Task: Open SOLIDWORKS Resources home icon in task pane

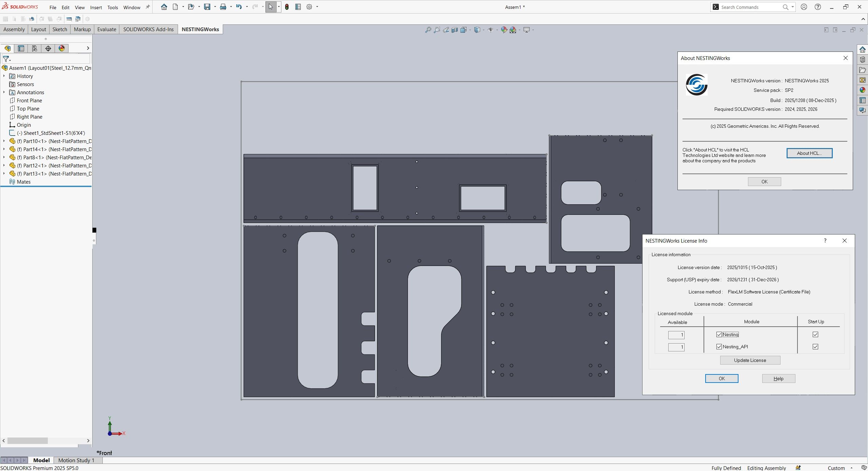Action: [863, 49]
